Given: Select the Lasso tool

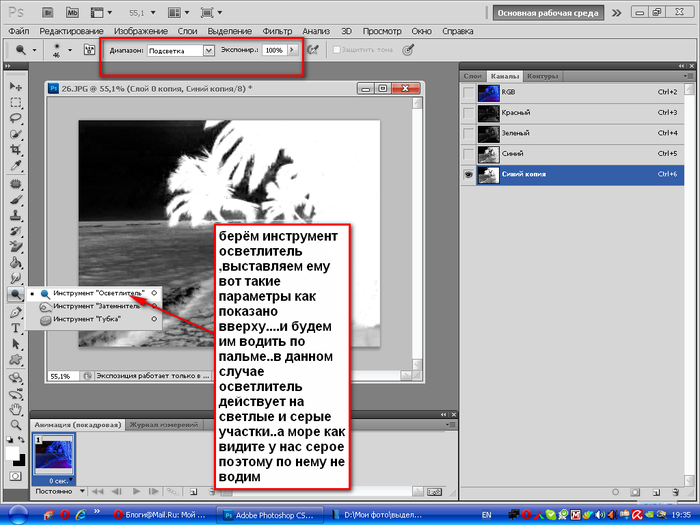Looking at the screenshot, I should pos(16,118).
